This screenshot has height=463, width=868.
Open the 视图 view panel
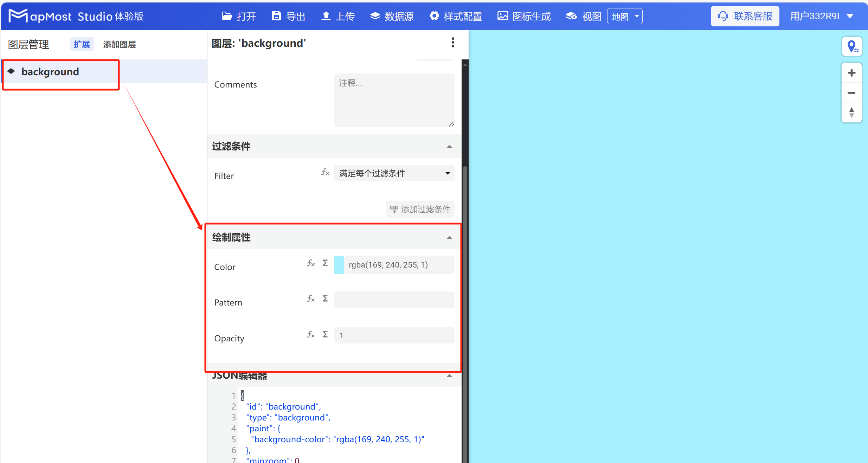pos(583,16)
